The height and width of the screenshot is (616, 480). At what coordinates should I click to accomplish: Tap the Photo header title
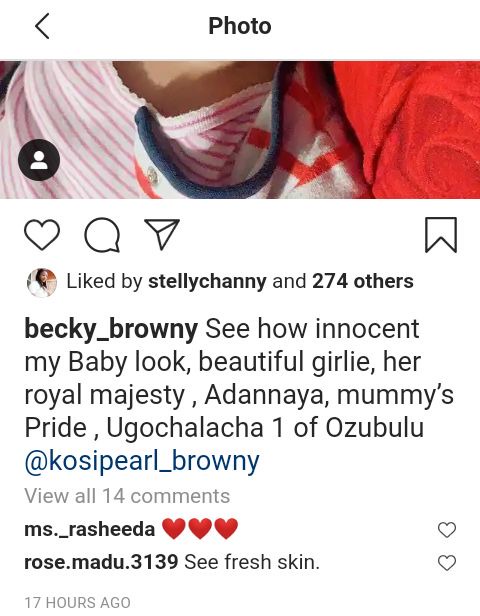[240, 26]
